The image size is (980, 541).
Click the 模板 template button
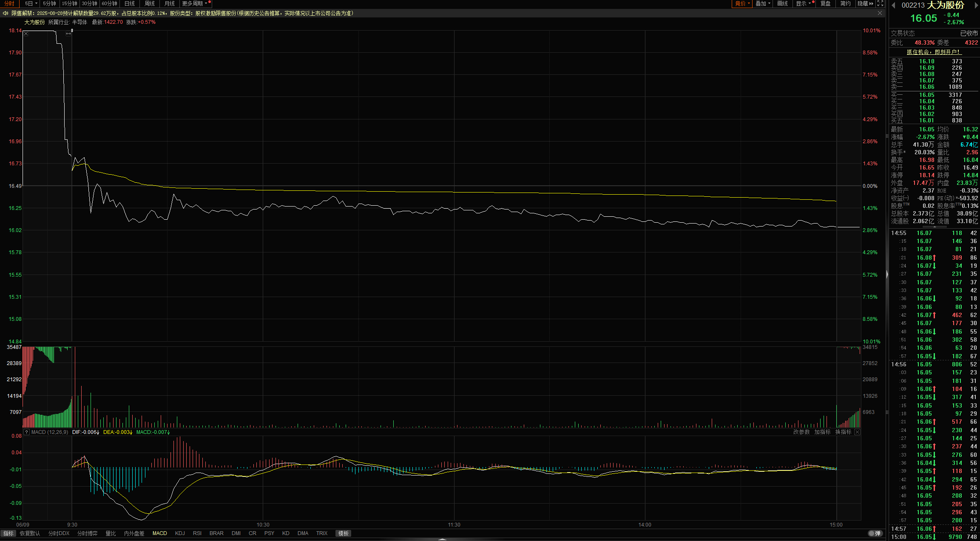tap(344, 533)
